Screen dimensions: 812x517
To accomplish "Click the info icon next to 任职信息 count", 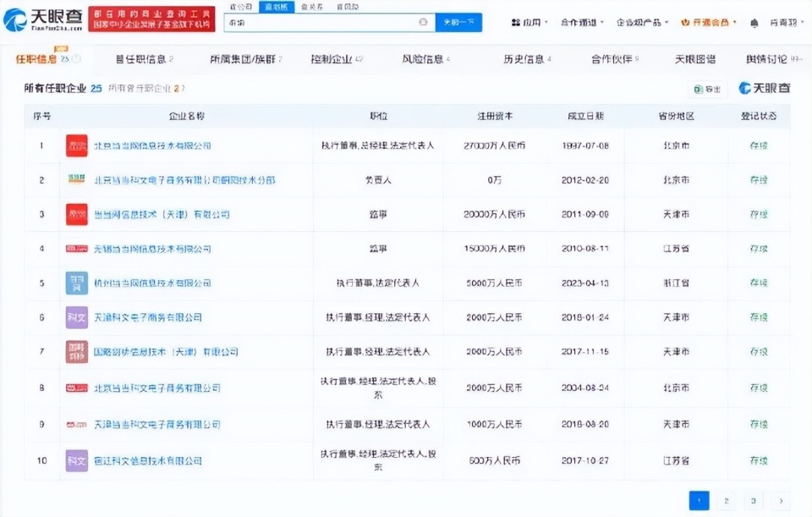I will (77, 58).
